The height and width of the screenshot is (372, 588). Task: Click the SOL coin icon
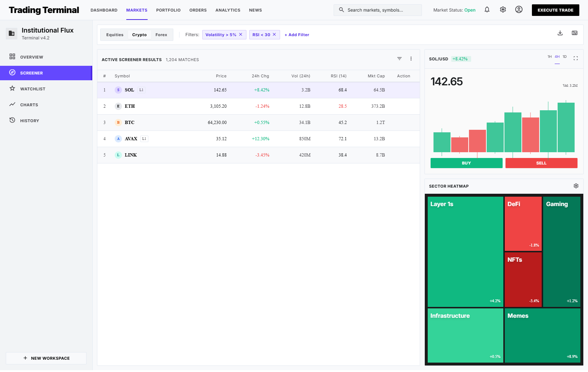[118, 90]
